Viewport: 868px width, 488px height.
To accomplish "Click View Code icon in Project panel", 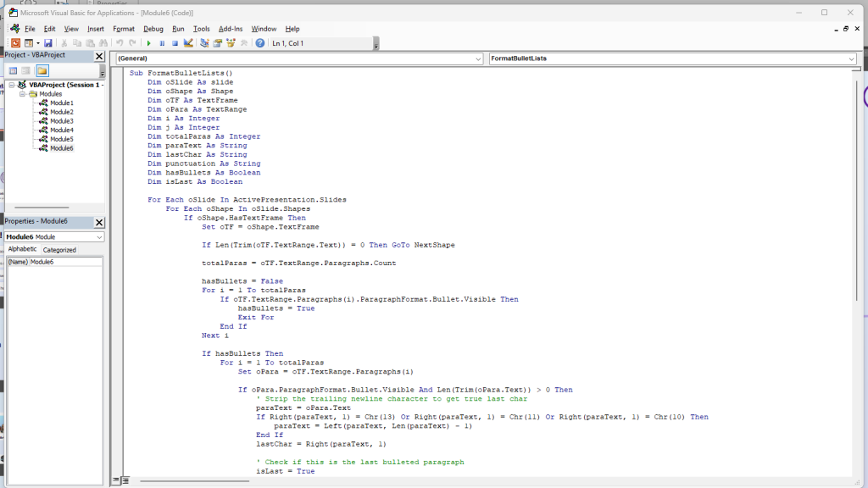I will point(13,71).
